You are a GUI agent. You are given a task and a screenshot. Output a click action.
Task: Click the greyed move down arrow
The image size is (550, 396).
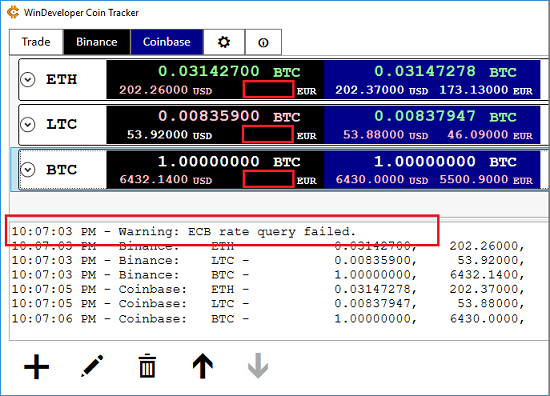pyautogui.click(x=258, y=366)
